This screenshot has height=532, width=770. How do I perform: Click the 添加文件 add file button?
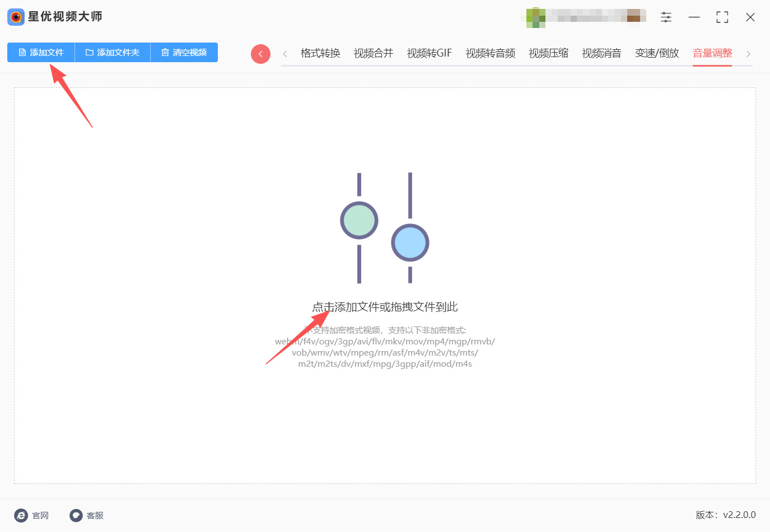pyautogui.click(x=41, y=53)
